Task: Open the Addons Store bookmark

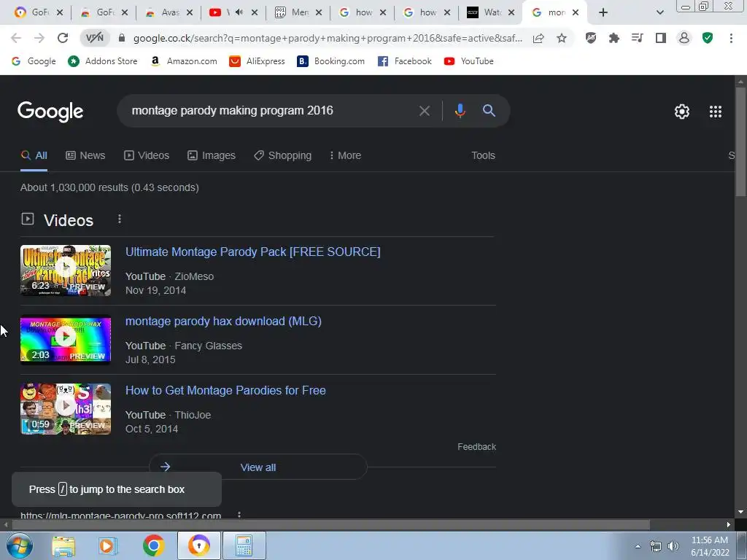Action: (x=102, y=61)
